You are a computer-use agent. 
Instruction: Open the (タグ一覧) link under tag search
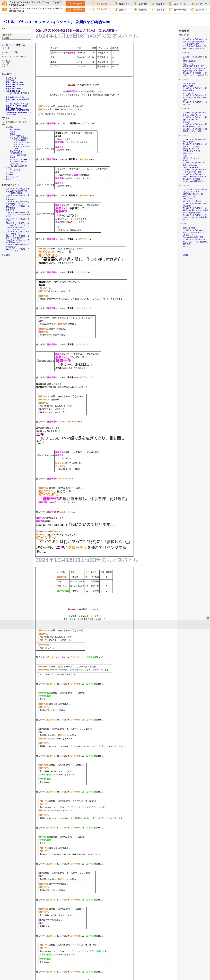[x=6, y=48]
